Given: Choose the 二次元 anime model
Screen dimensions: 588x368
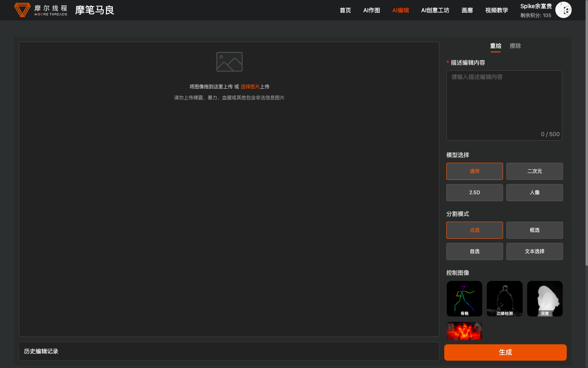Looking at the screenshot, I should [x=535, y=171].
